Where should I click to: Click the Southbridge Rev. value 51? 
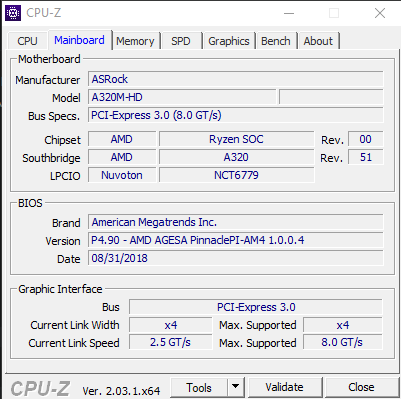(x=366, y=157)
